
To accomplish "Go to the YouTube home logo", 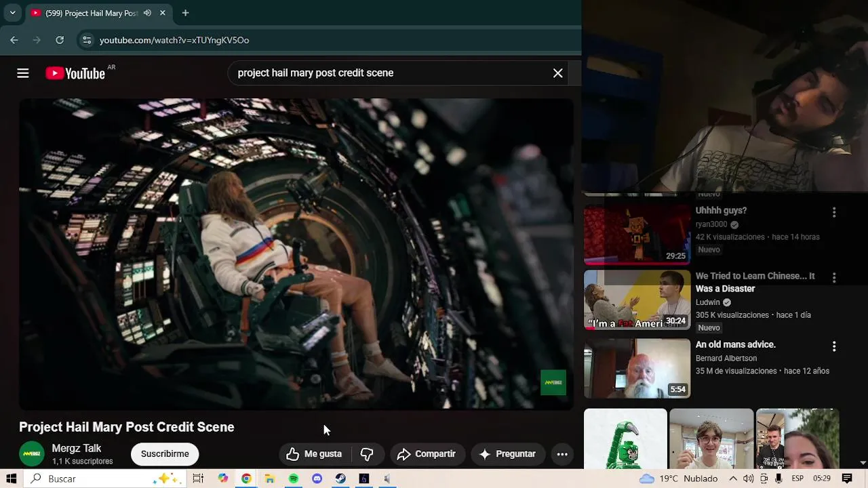I will tap(75, 73).
